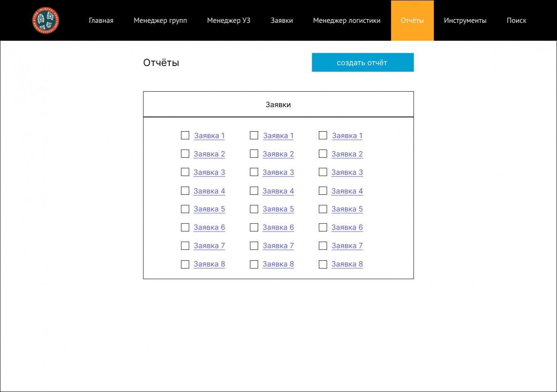Tick the Заявка 1 checkbox in the middle column
557x392 pixels.
[x=254, y=135]
